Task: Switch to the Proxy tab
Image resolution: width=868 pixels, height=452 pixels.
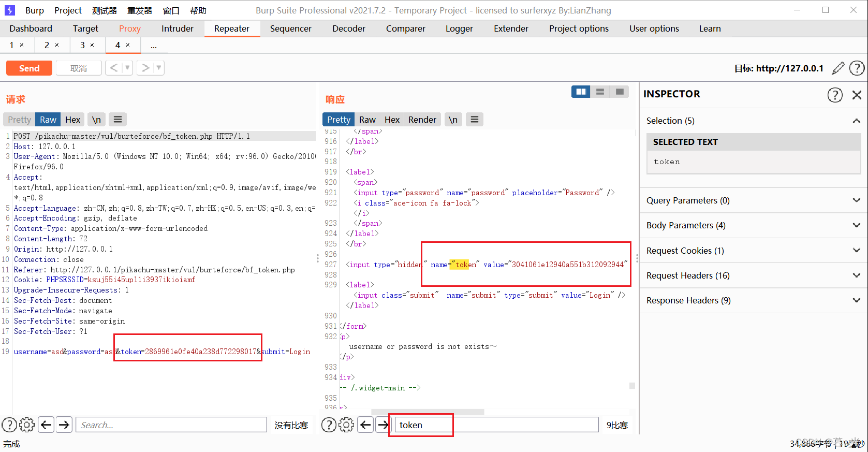Action: tap(129, 28)
